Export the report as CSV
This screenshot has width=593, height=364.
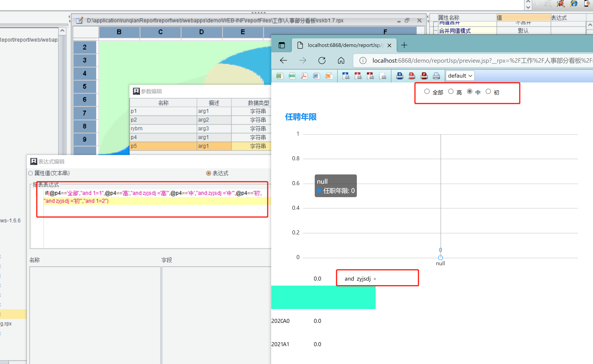[292, 76]
